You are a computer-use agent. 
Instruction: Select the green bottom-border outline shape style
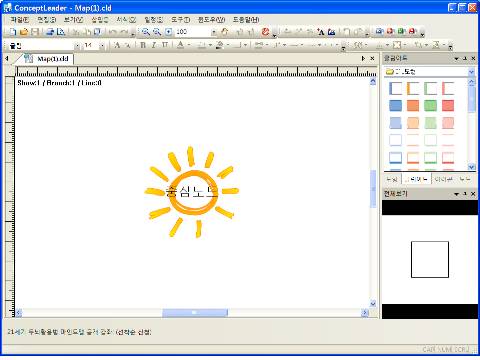(430, 158)
